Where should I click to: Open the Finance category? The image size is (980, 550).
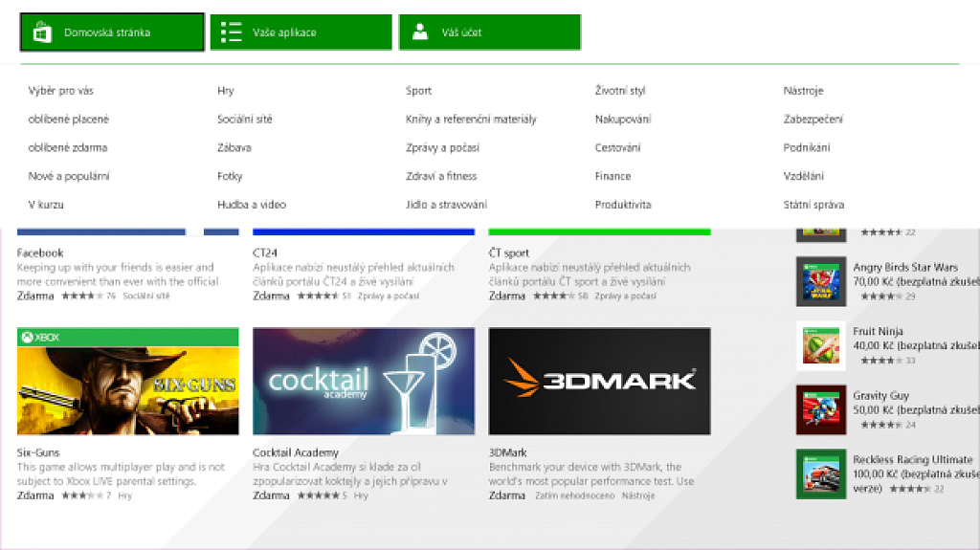[x=613, y=176]
